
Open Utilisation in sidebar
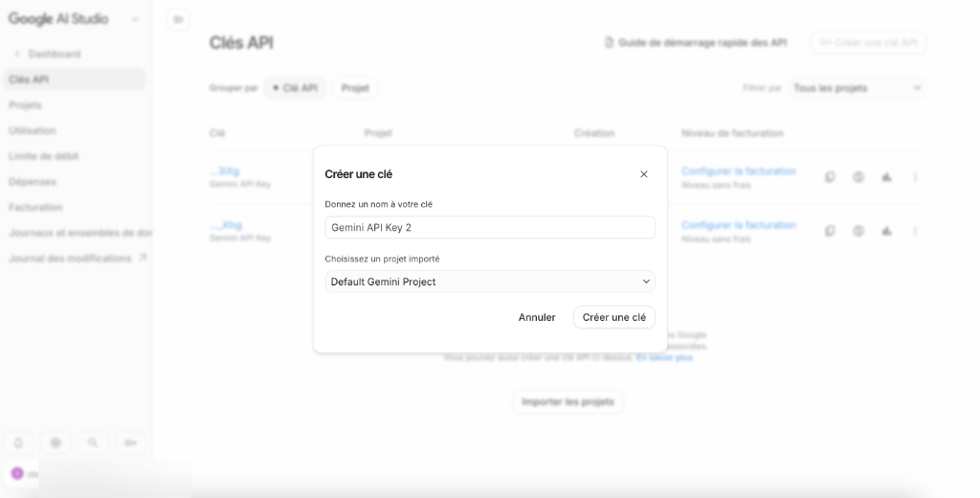click(x=33, y=131)
